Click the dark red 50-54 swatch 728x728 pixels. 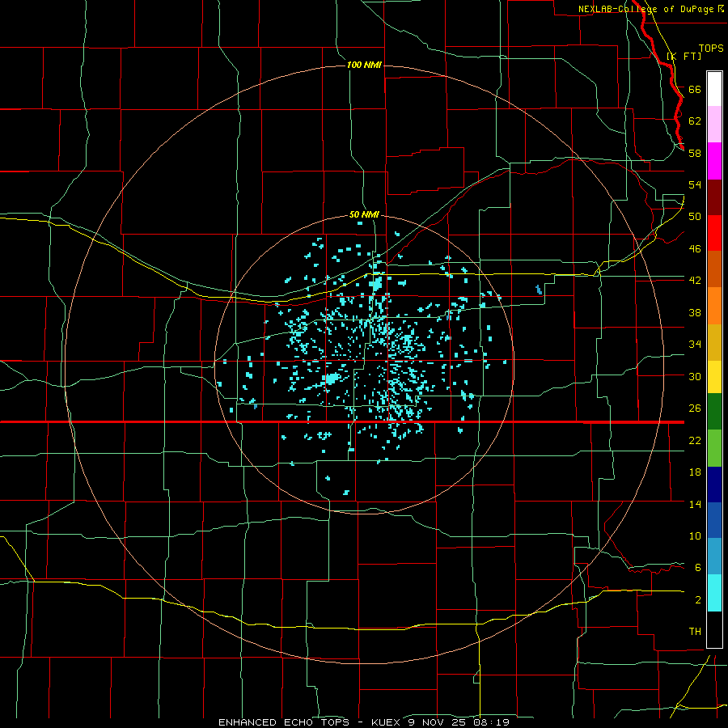pos(714,197)
